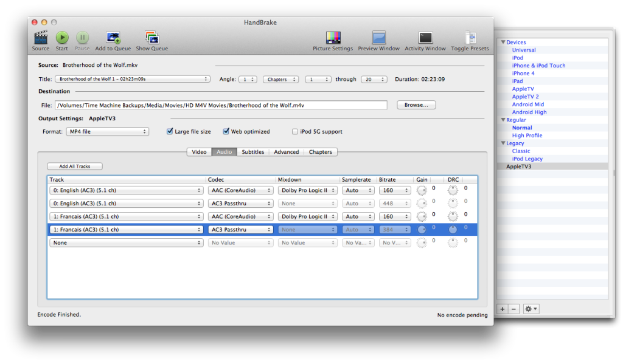Open the Chapters range type dropdown

click(x=281, y=80)
